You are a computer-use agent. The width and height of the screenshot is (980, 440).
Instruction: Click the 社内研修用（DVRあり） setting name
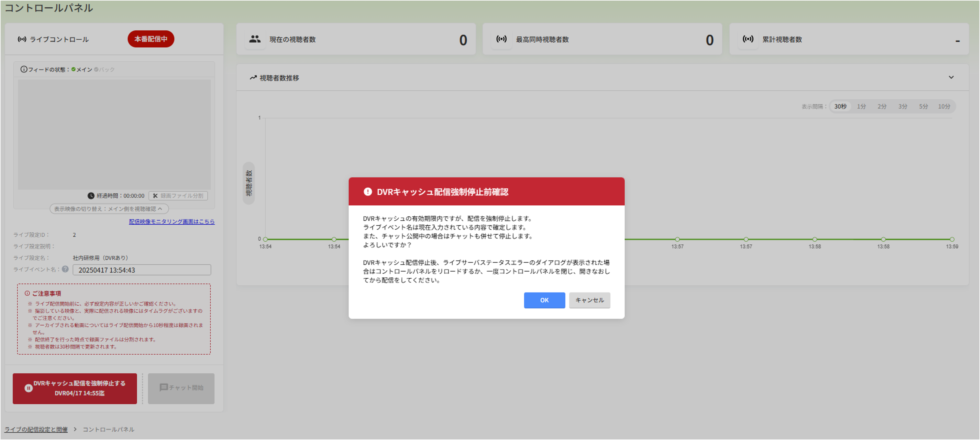click(102, 258)
